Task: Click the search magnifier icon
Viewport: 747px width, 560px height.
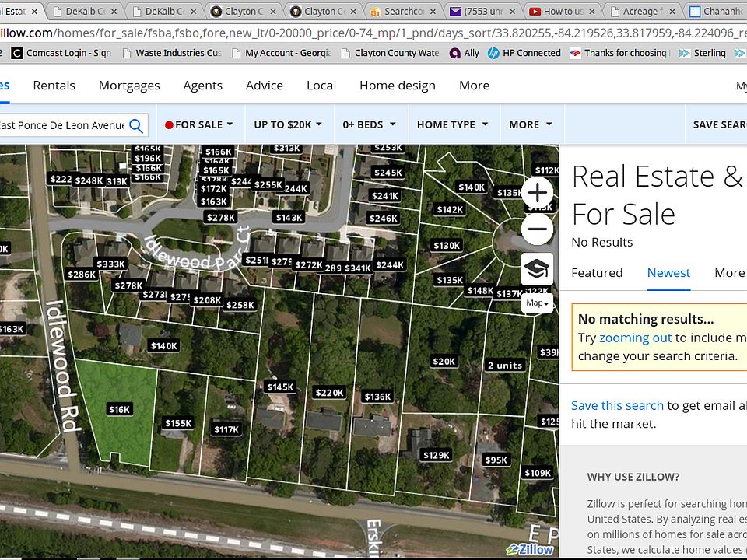Action: coord(136,125)
